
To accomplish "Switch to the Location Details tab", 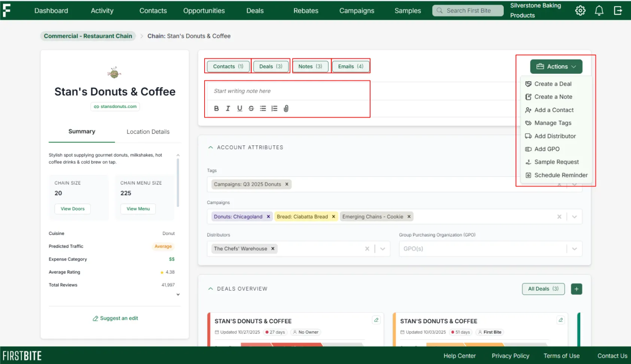I will 148,132.
